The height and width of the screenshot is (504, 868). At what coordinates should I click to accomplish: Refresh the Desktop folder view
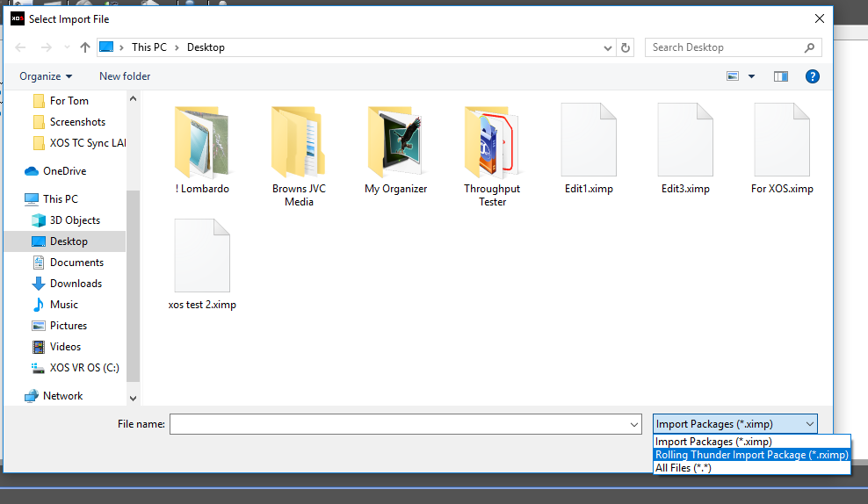[x=626, y=48]
